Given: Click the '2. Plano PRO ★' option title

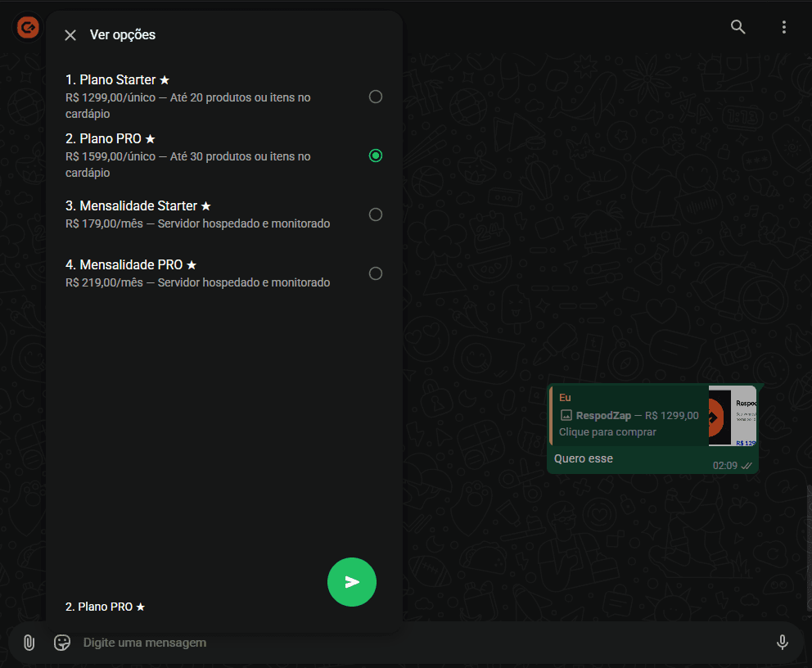Looking at the screenshot, I should click(x=111, y=139).
